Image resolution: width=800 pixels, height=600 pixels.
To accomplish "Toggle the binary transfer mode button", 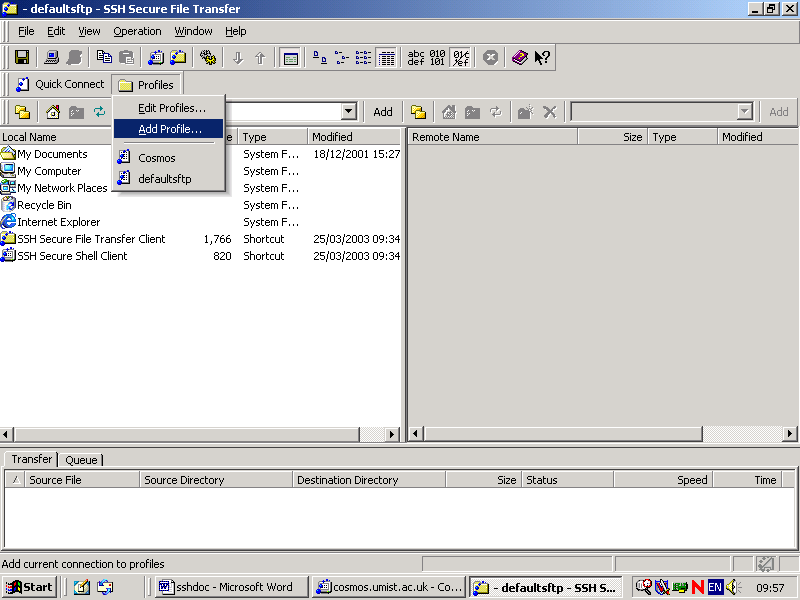I will (x=438, y=58).
